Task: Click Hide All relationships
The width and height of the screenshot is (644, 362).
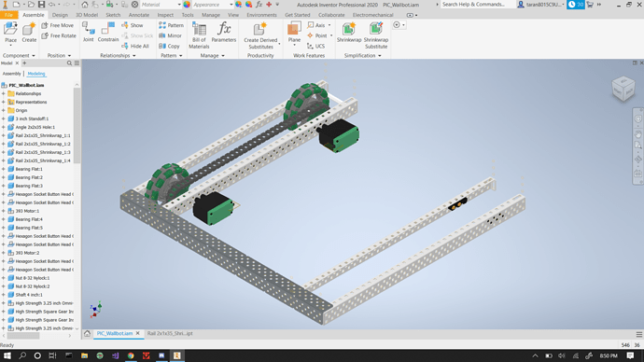Action: (x=135, y=46)
